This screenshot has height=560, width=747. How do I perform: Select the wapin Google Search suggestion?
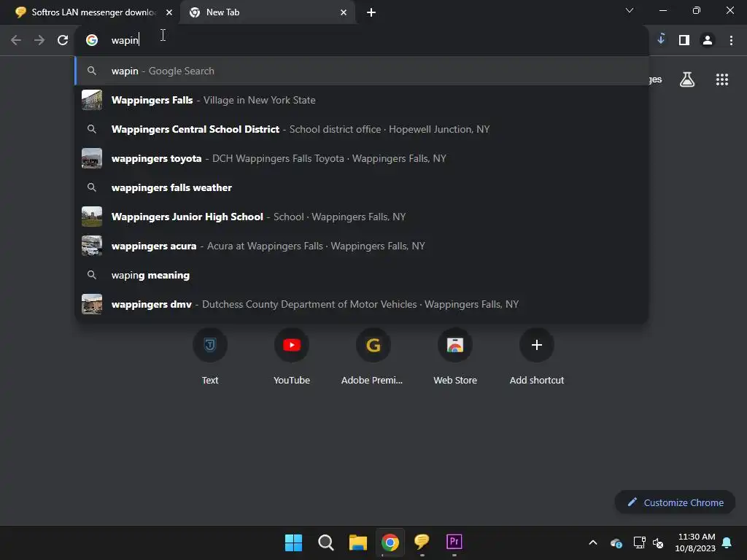click(x=362, y=71)
